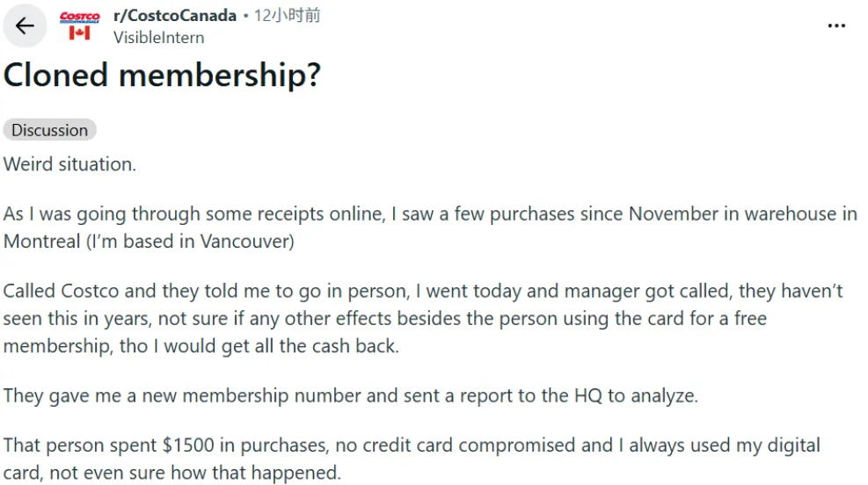Click the Canadian flag in the subreddit avatar

point(80,33)
